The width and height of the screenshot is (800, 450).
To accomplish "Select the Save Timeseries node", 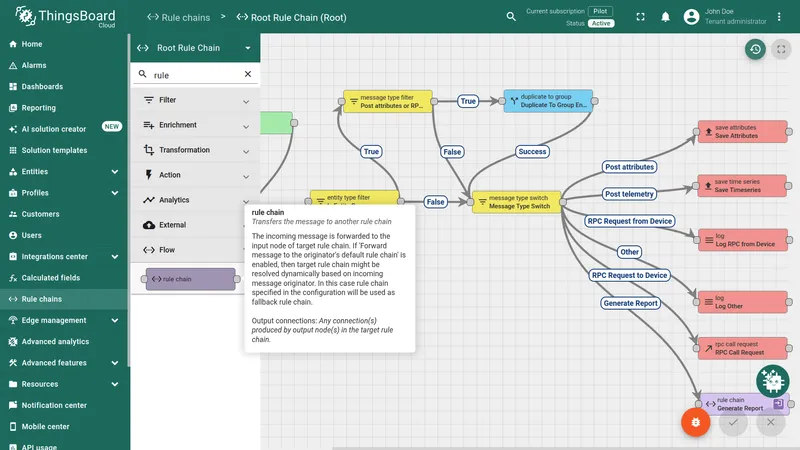I will coord(742,186).
